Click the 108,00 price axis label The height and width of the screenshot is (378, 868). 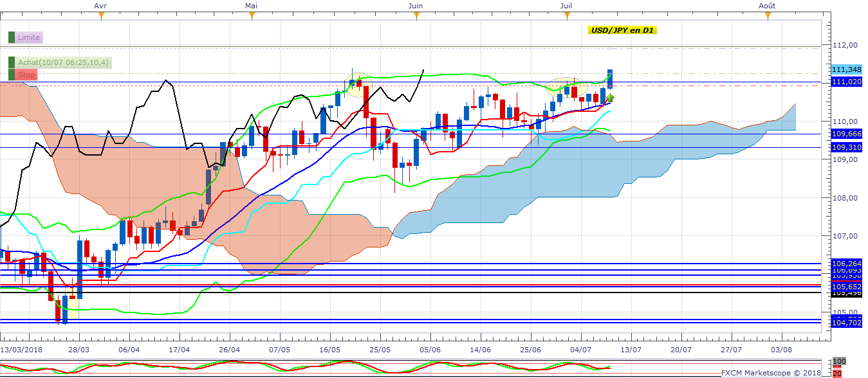pyautogui.click(x=845, y=198)
